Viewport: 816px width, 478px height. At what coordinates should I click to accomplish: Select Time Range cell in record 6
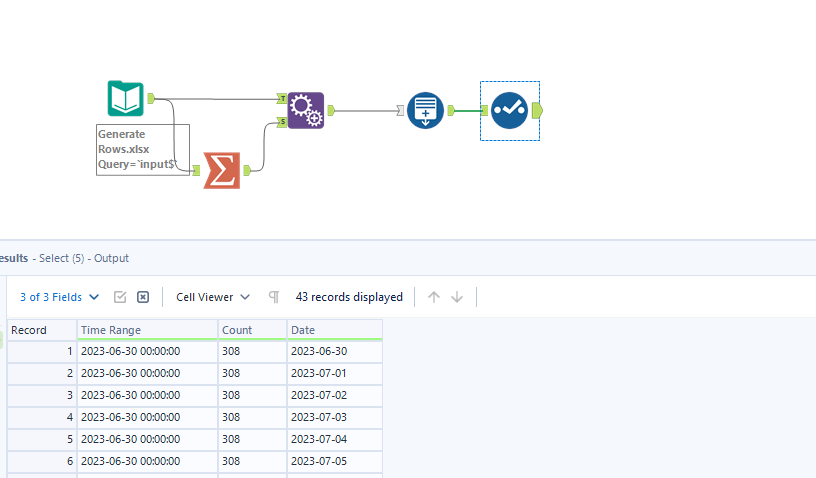(x=147, y=461)
